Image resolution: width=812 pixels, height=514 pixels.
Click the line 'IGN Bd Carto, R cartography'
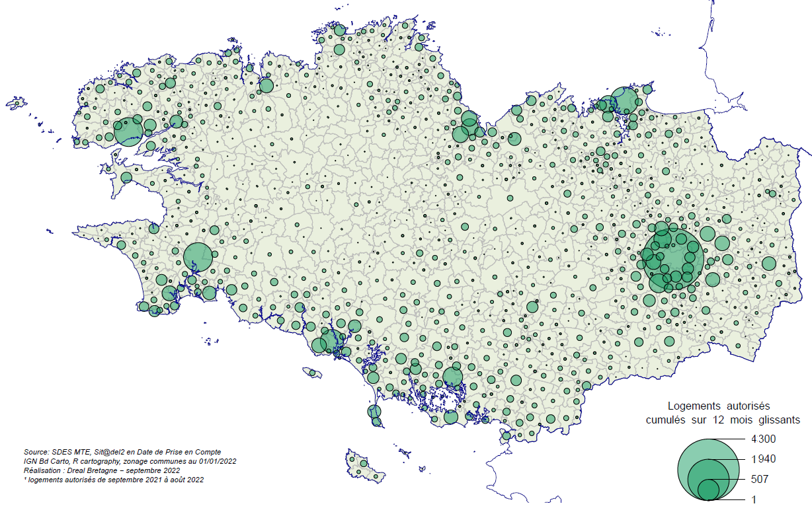(130, 461)
